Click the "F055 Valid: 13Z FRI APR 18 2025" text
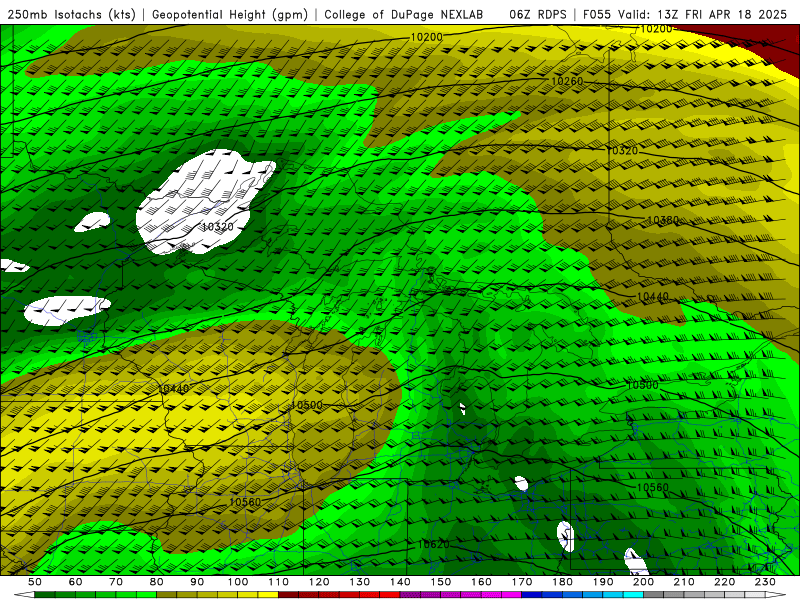Image resolution: width=800 pixels, height=600 pixels. point(685,15)
